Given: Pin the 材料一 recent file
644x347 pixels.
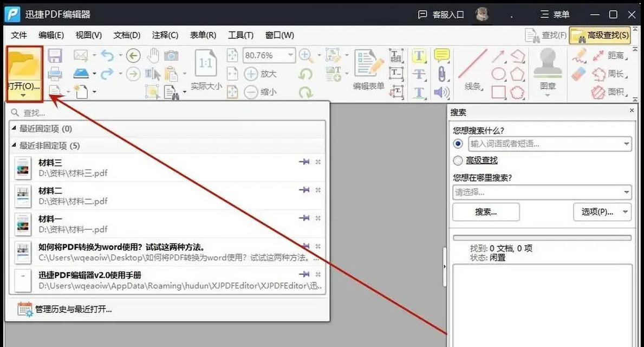Looking at the screenshot, I should [304, 218].
